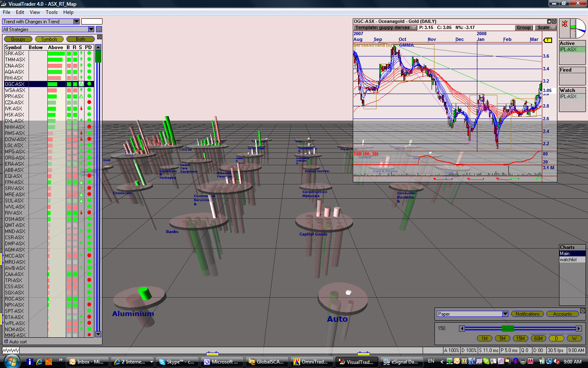Viewport: 588px width, 368px height.
Task: Open the View menu
Action: (35, 12)
